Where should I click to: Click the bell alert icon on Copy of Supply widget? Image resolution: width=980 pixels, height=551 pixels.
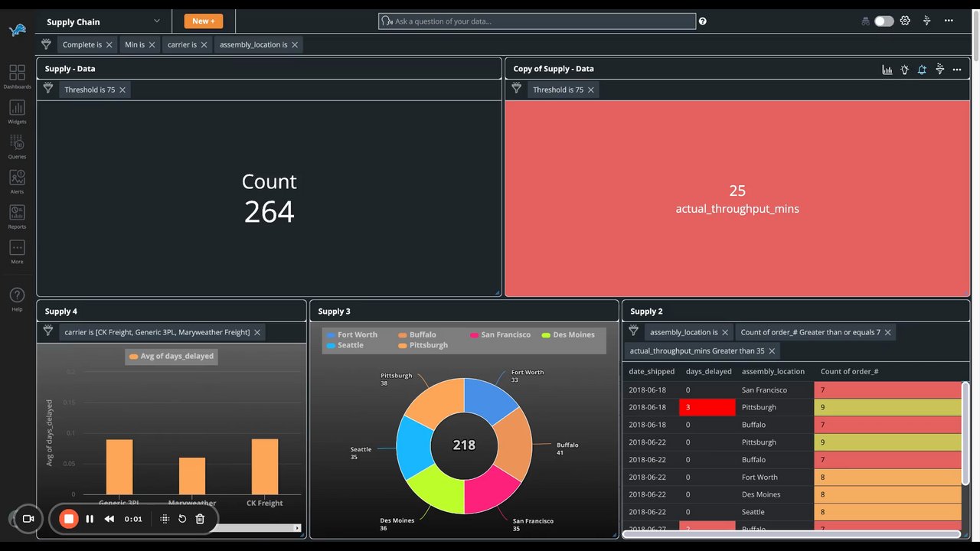click(922, 69)
